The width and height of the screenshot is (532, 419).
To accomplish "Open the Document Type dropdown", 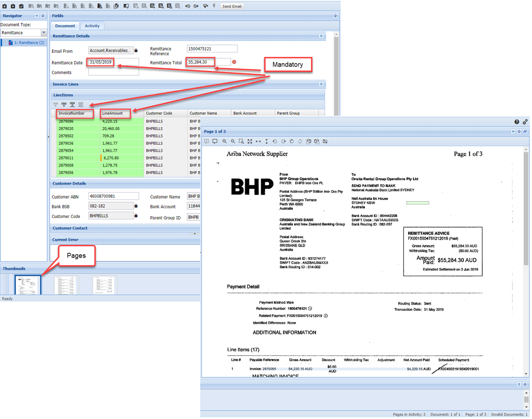I will [x=44, y=32].
